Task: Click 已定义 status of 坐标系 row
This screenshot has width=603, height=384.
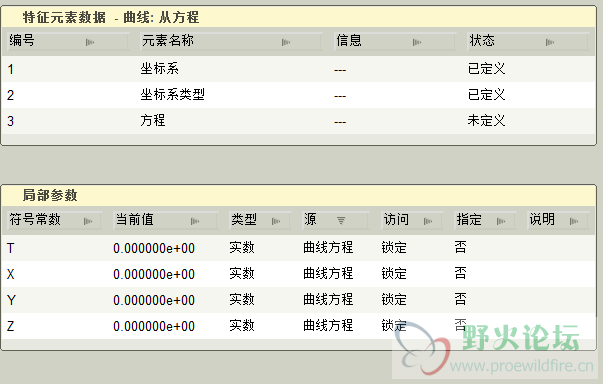Action: 486,69
